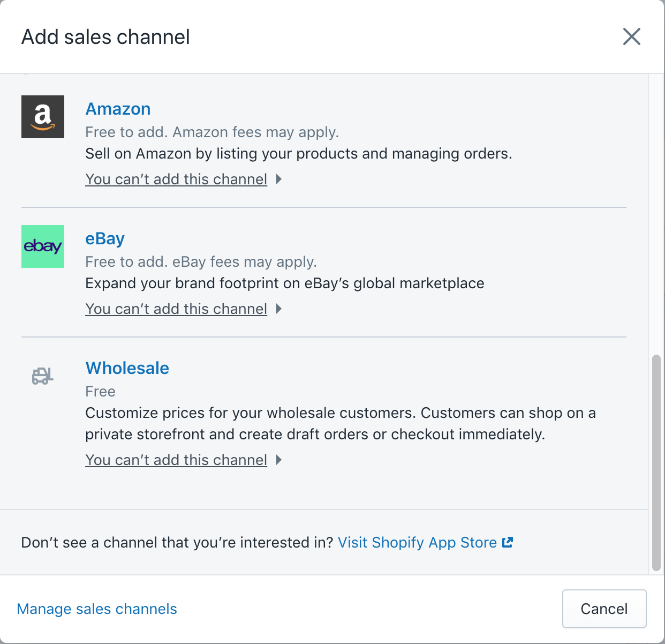
Task: Click the Amazon logo icon
Action: point(43,117)
